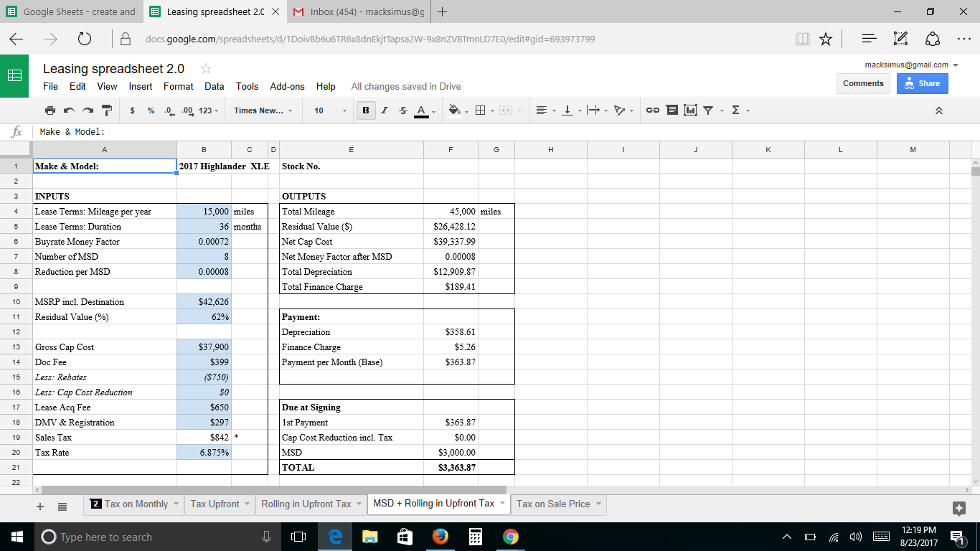The height and width of the screenshot is (551, 980).
Task: Click the Print icon in the toolbar
Action: (x=50, y=110)
